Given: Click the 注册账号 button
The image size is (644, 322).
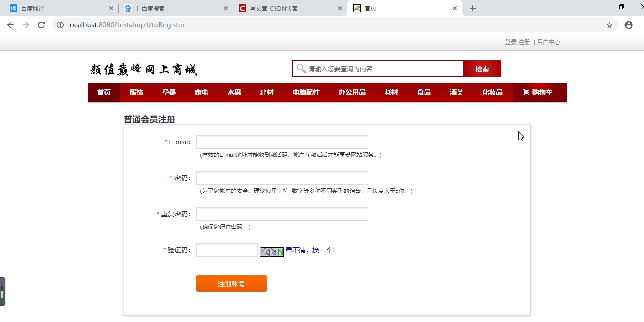Looking at the screenshot, I should coord(231,284).
